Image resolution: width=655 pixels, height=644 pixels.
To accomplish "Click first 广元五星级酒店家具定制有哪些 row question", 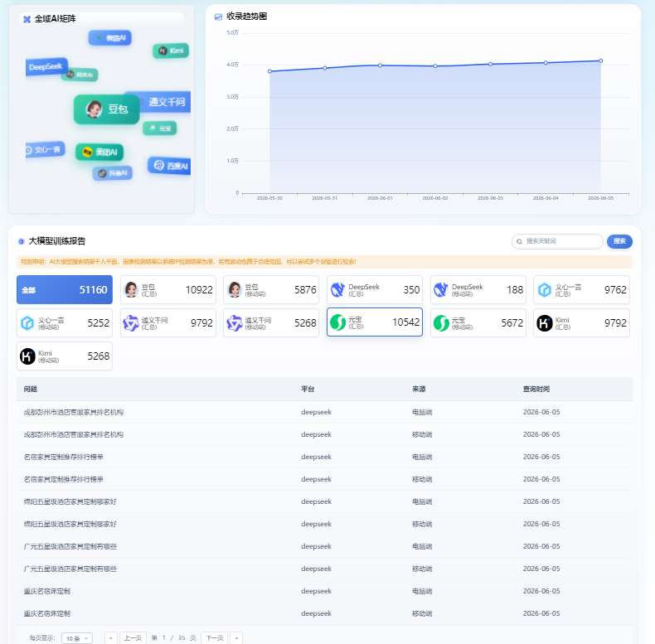I will [x=70, y=546].
